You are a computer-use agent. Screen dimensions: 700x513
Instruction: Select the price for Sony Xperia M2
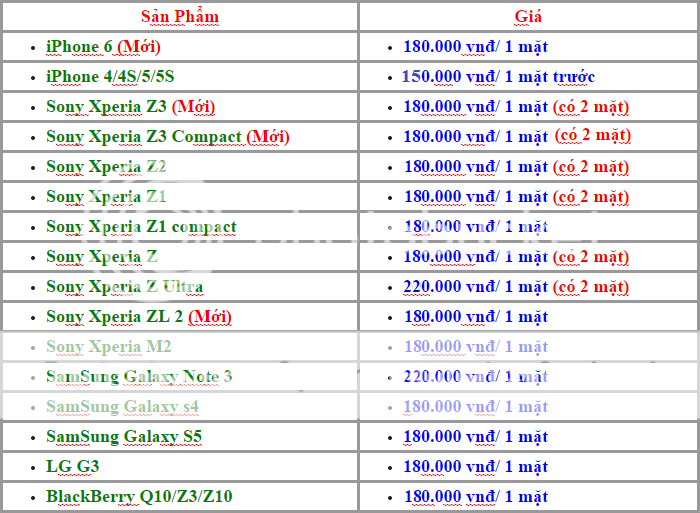(475, 346)
